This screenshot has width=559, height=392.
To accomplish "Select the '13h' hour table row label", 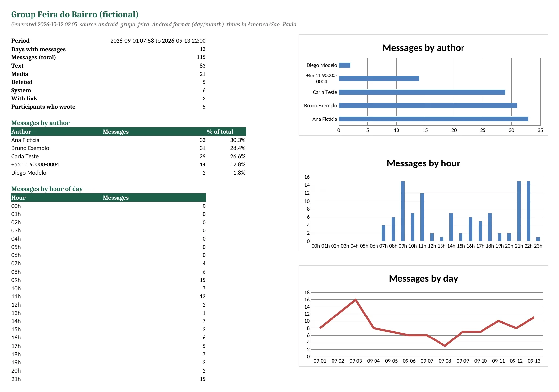I will pos(16,313).
